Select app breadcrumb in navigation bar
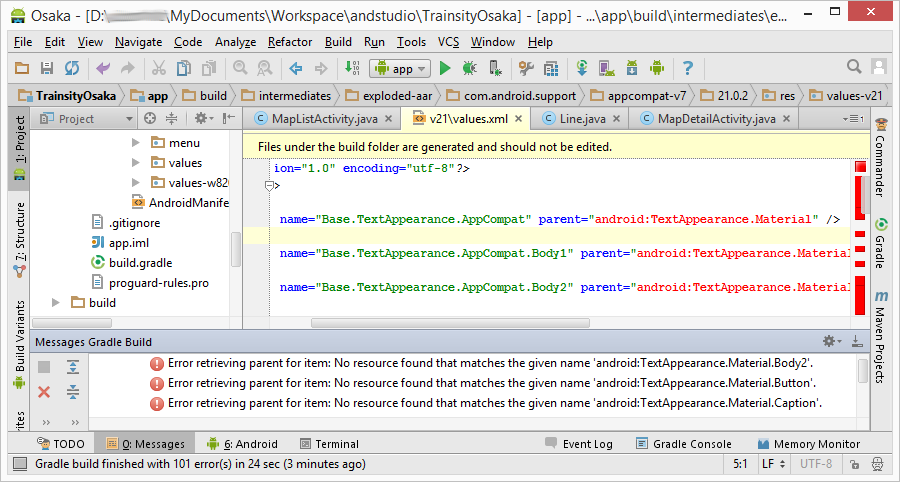The image size is (900, 482). click(x=149, y=95)
